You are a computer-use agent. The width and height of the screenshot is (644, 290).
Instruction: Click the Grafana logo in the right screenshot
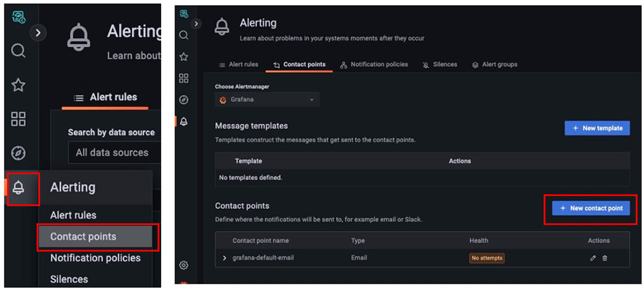(184, 14)
